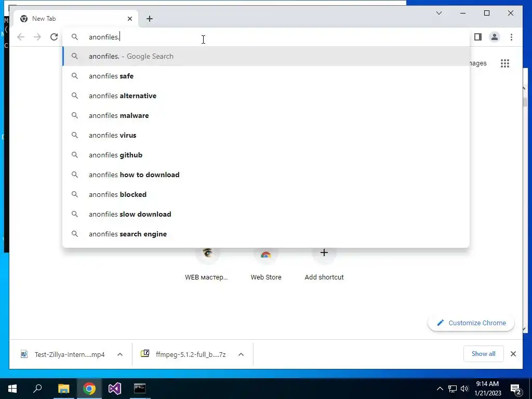
Task: Choose 'anonfiles blocked' suggestion
Action: click(266, 194)
